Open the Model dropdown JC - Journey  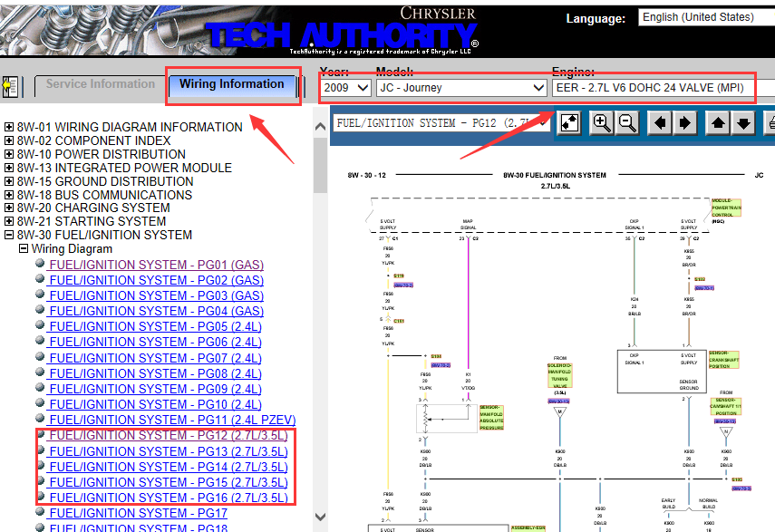(461, 88)
